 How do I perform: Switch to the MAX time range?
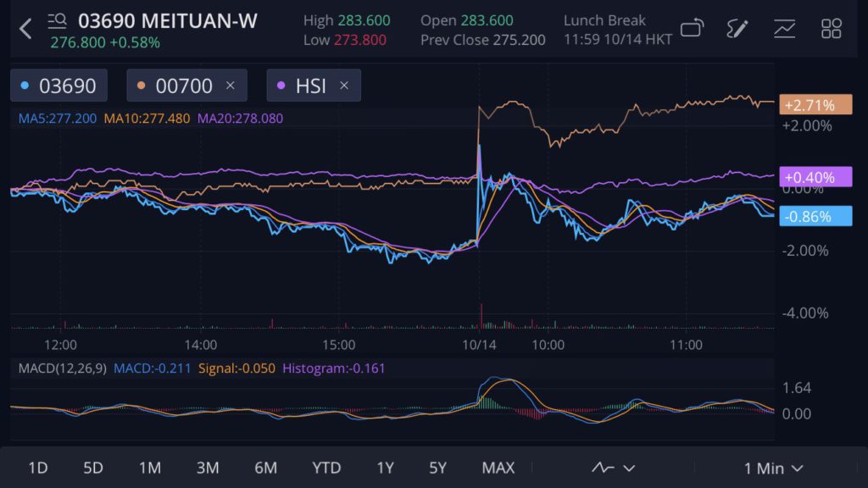pyautogui.click(x=498, y=468)
